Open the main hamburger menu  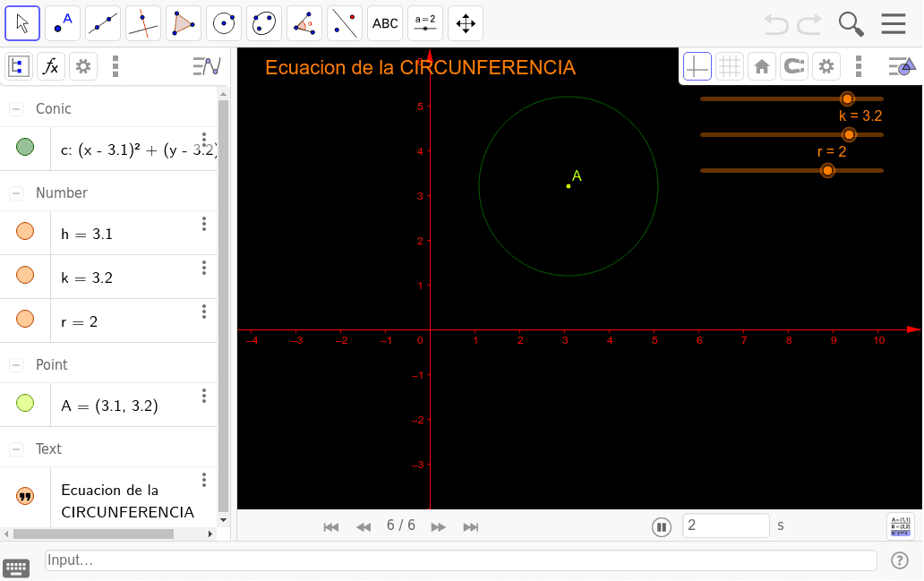[x=894, y=23]
